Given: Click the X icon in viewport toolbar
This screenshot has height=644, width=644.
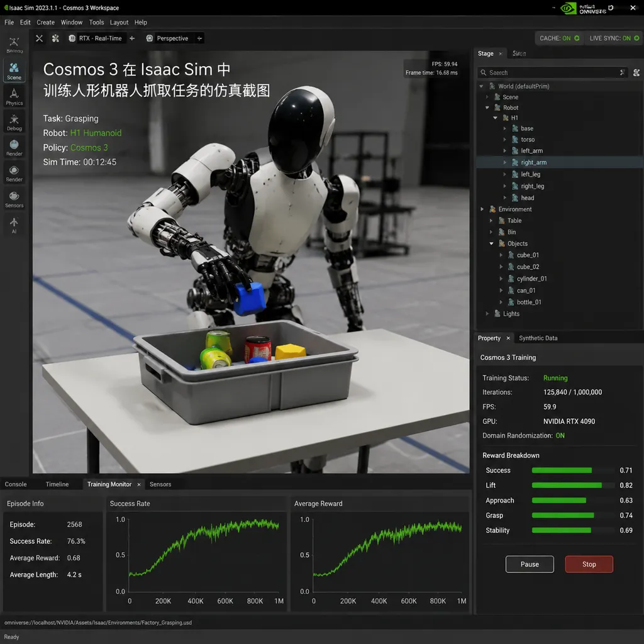Looking at the screenshot, I should [39, 38].
